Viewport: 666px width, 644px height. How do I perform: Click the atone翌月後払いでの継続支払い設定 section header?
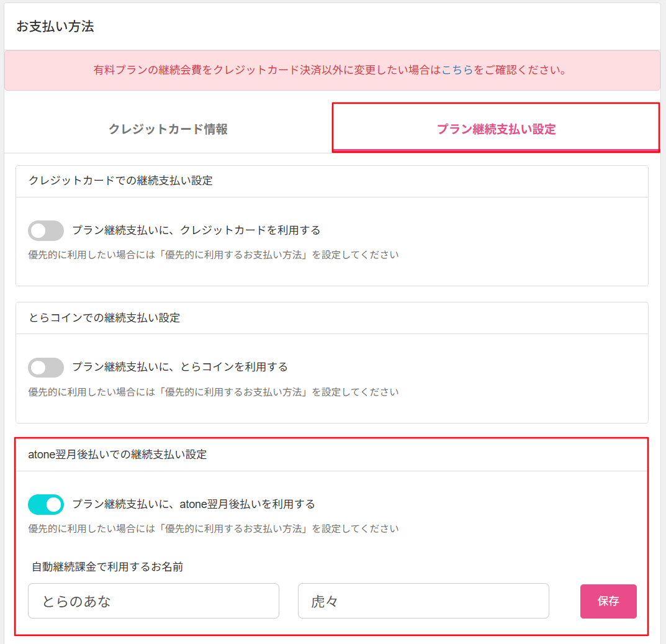(x=118, y=455)
